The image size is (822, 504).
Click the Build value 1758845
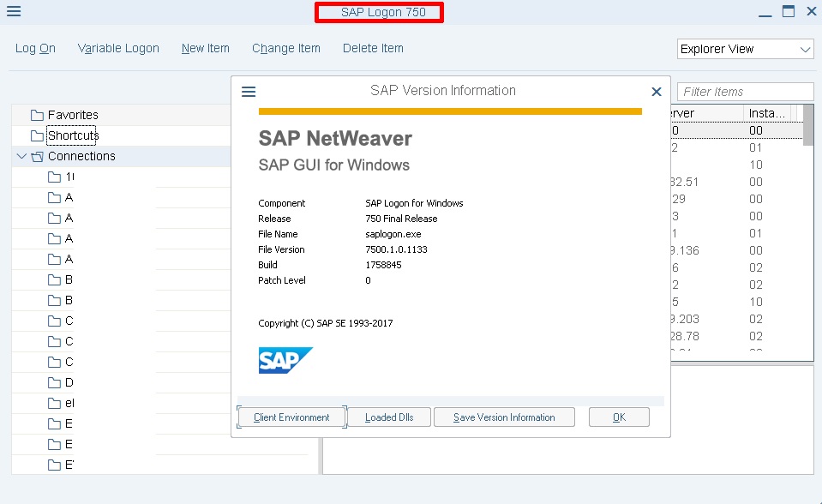(x=383, y=265)
